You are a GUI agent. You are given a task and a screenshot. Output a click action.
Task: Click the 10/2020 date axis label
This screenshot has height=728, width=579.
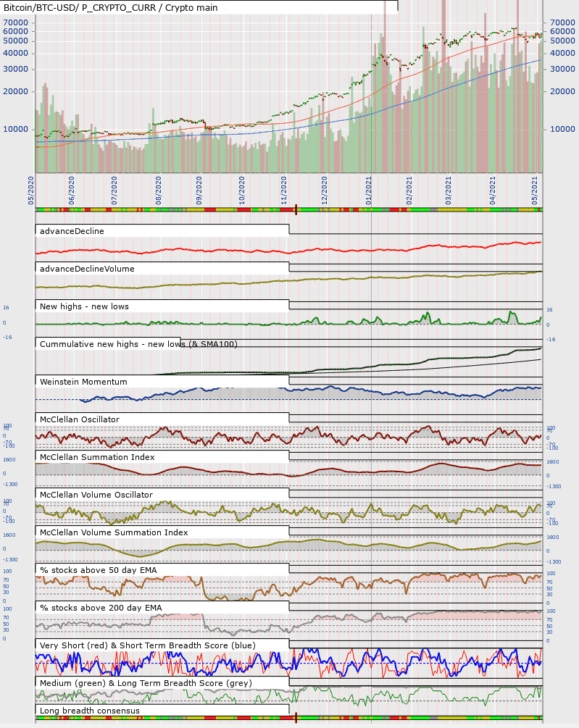pyautogui.click(x=242, y=191)
